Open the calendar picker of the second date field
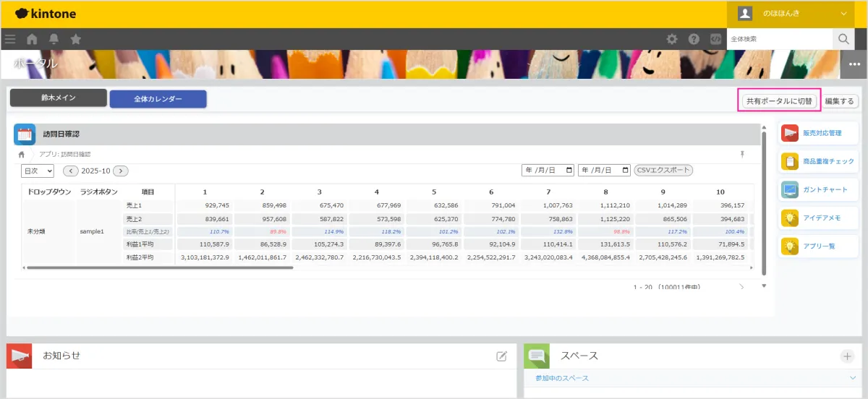This screenshot has width=868, height=399. pyautogui.click(x=626, y=170)
